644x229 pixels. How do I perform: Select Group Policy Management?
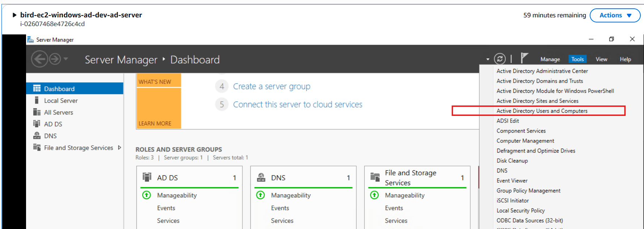[x=528, y=191]
